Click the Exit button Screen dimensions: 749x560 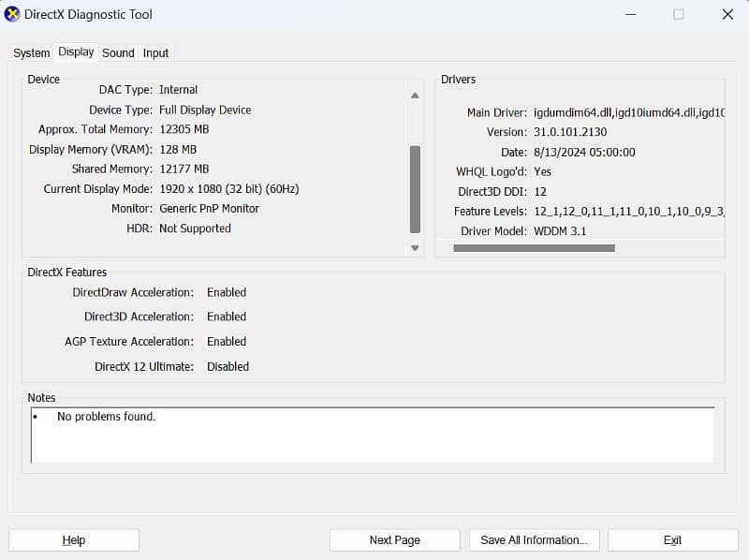[x=672, y=540]
